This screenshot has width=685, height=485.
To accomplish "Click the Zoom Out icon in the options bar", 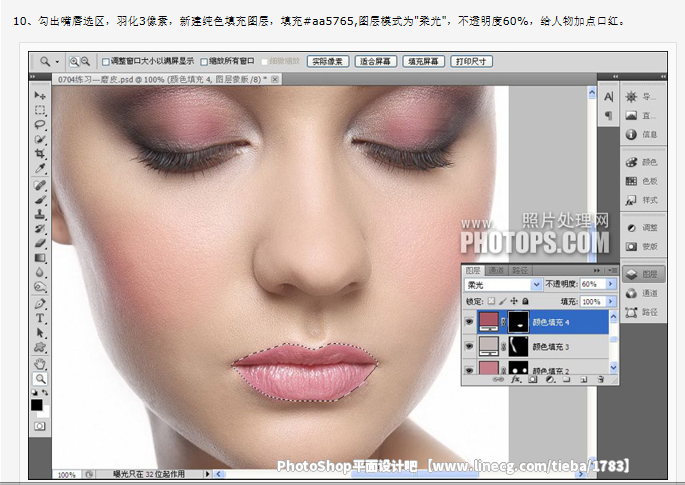I will 85,62.
